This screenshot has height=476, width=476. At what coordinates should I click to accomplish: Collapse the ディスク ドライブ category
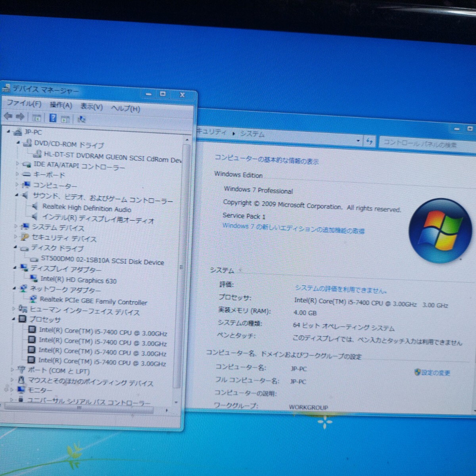(x=15, y=247)
